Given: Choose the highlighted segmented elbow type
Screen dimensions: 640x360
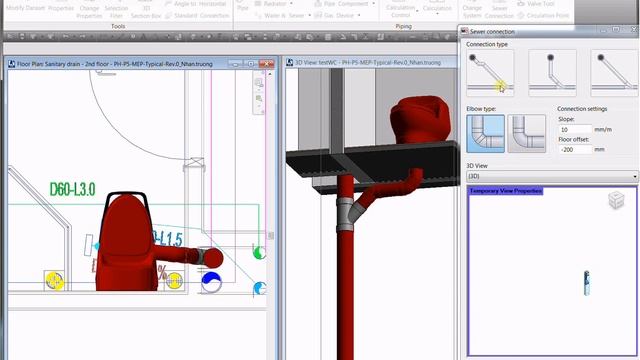Looking at the screenshot, I should pos(485,133).
